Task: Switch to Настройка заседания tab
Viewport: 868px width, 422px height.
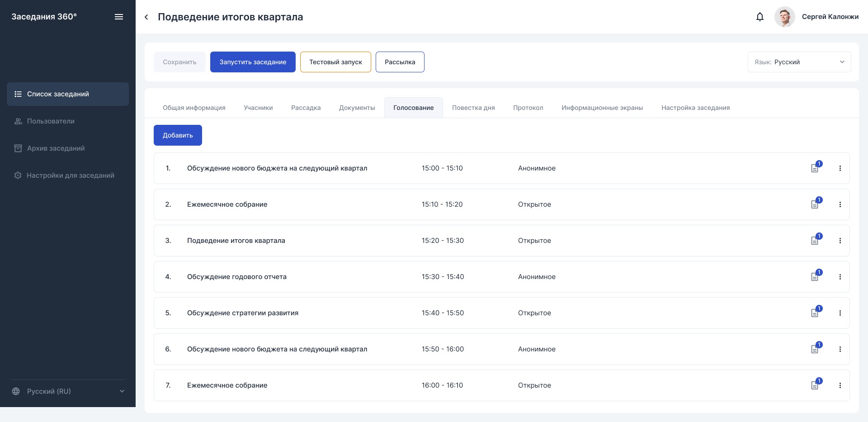Action: click(x=696, y=108)
